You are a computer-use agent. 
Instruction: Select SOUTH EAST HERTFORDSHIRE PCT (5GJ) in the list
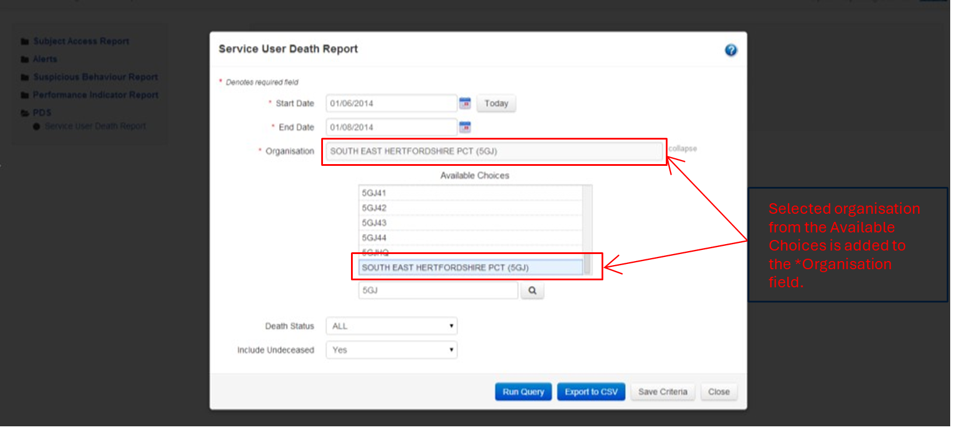coord(470,267)
